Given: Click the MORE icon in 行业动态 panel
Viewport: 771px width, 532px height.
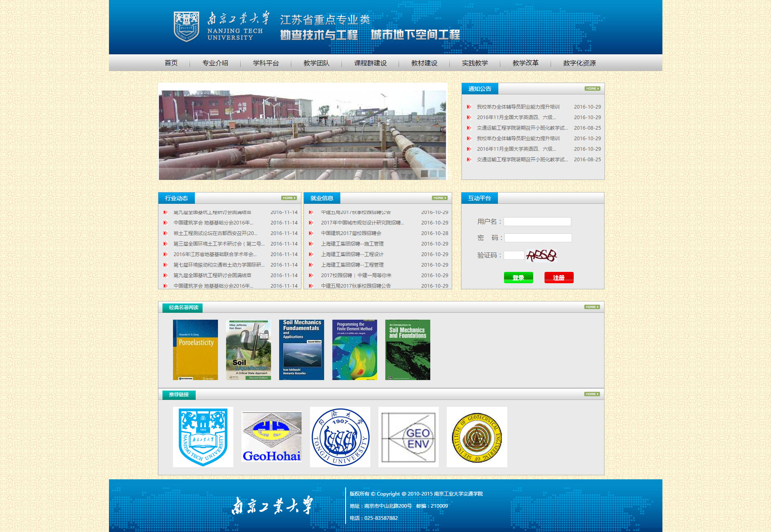Looking at the screenshot, I should pyautogui.click(x=289, y=198).
